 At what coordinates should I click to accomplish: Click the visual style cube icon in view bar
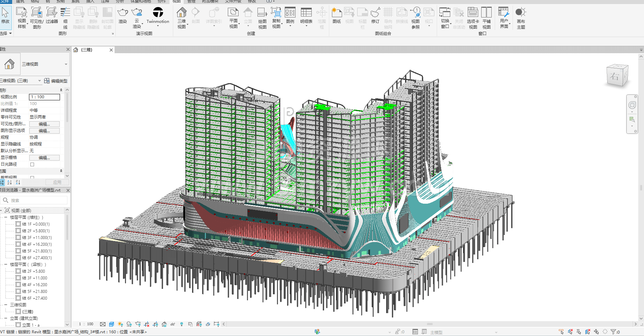112,324
